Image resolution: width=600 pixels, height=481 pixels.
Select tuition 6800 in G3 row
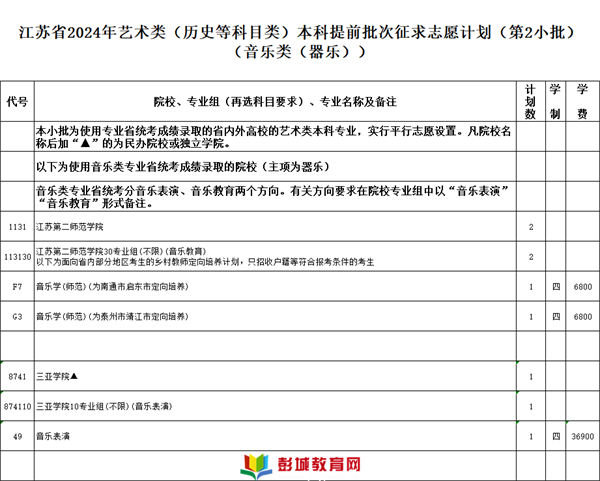pyautogui.click(x=582, y=316)
